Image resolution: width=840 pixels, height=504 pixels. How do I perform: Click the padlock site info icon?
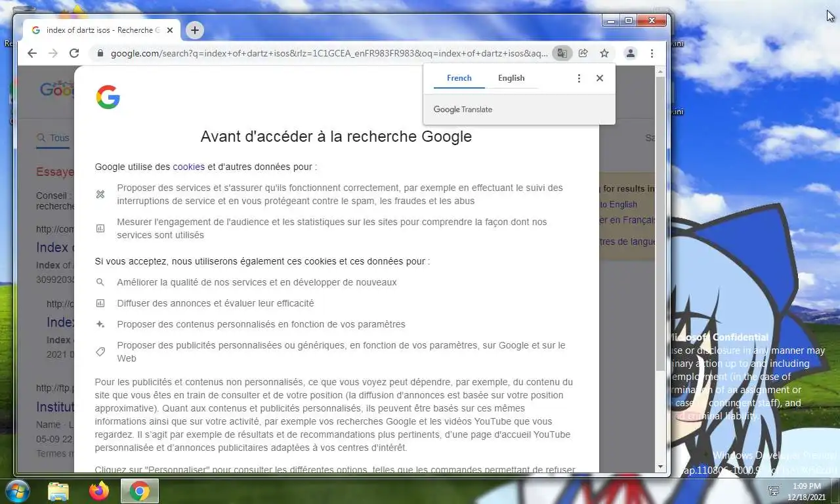pos(100,53)
